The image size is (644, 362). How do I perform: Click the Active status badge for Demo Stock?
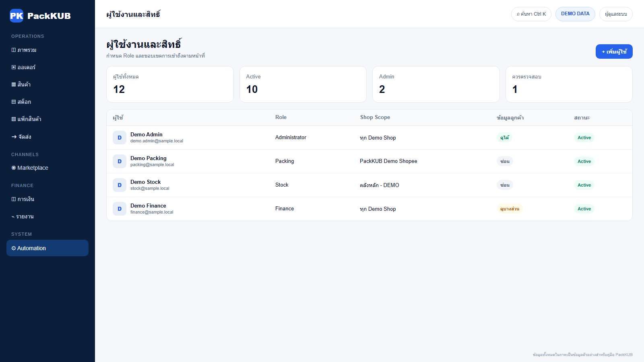[x=584, y=185]
